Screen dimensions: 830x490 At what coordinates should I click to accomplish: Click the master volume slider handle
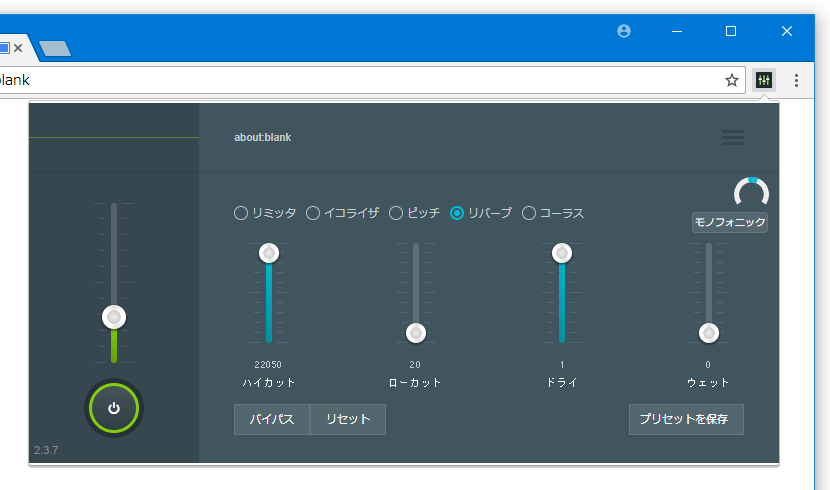click(114, 317)
